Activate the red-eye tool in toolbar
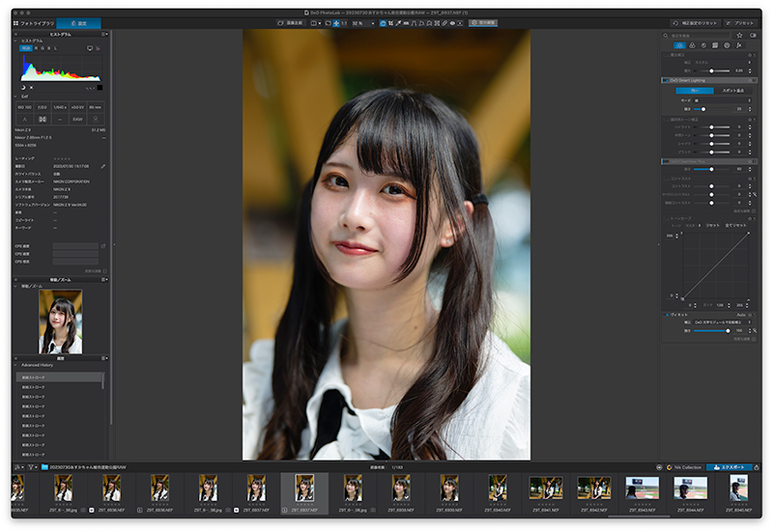 pos(452,23)
